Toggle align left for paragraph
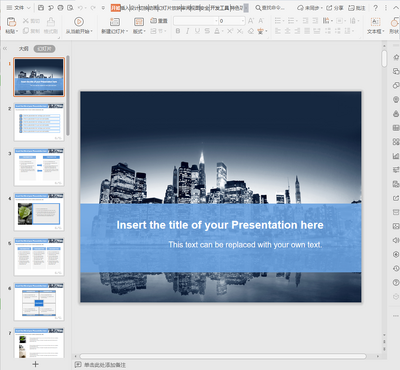Viewport: 400px width, 370px height. click(278, 31)
